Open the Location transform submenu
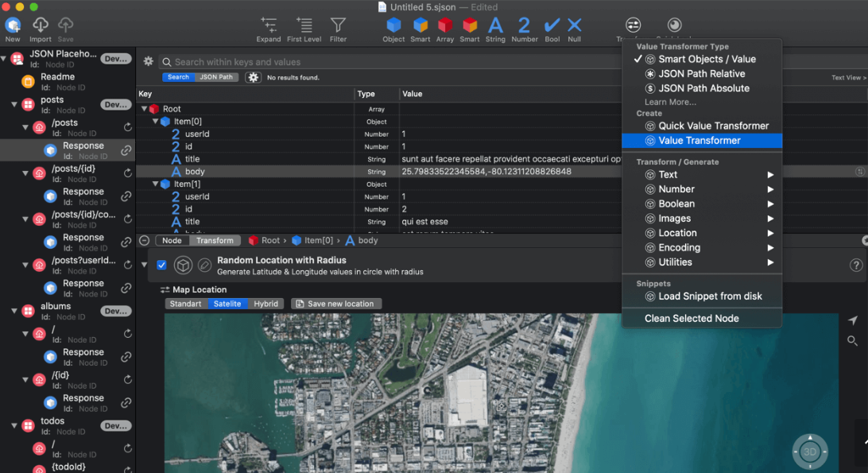Screen dimensions: 868x473 point(677,233)
